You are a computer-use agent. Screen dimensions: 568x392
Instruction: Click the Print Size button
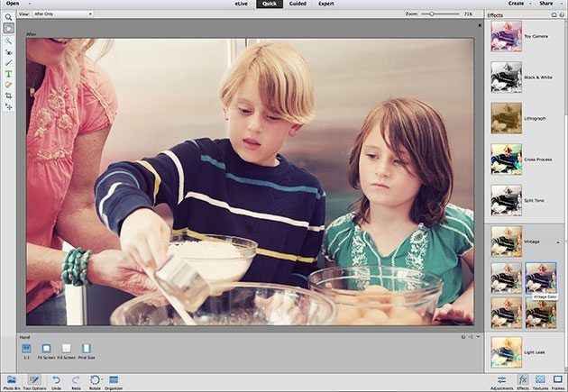pyautogui.click(x=87, y=350)
